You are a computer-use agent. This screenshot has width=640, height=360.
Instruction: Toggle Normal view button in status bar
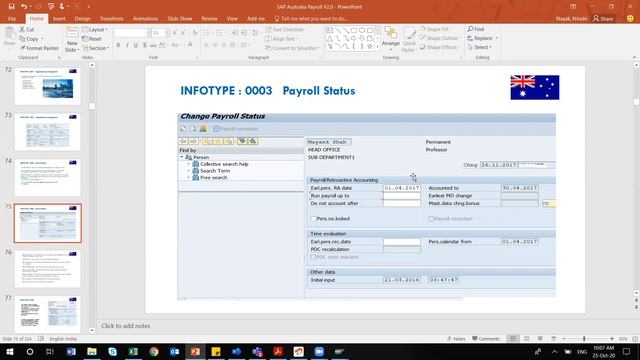513,339
